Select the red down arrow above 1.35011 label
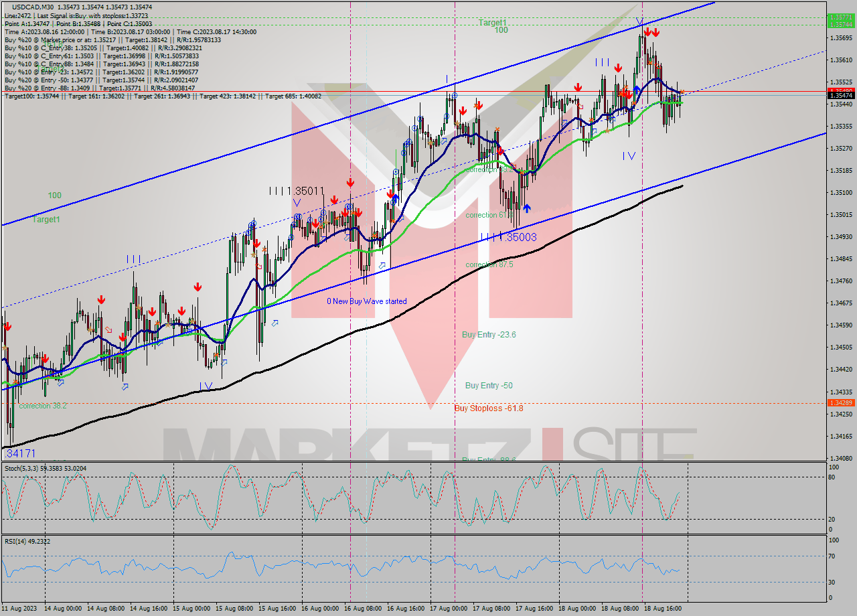Screen dimensions: 857x616 349,181
